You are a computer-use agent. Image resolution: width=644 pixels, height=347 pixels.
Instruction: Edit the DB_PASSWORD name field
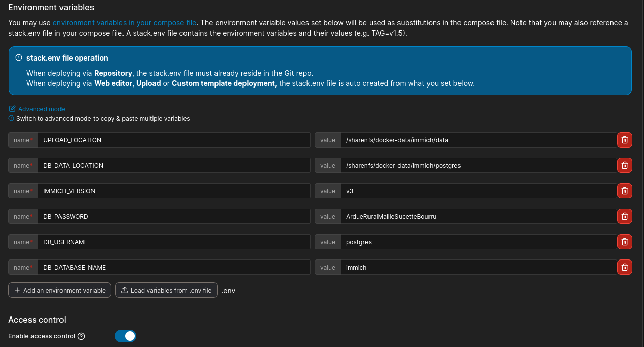174,216
